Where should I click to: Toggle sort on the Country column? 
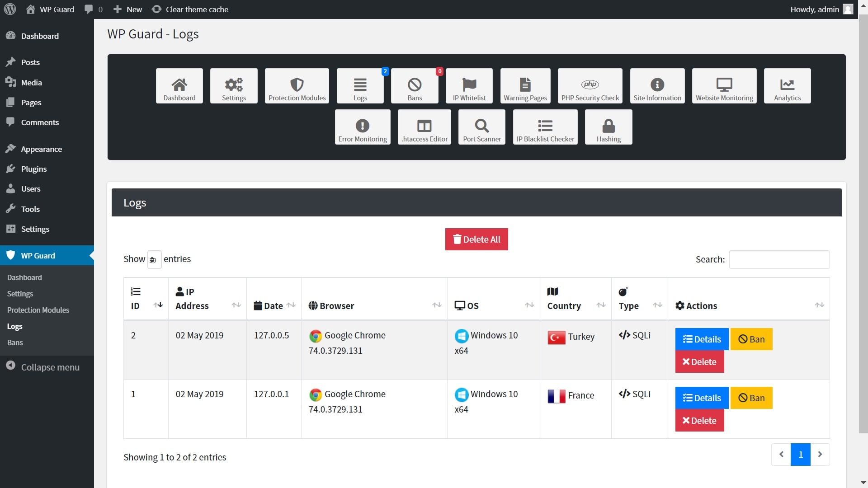pyautogui.click(x=601, y=305)
